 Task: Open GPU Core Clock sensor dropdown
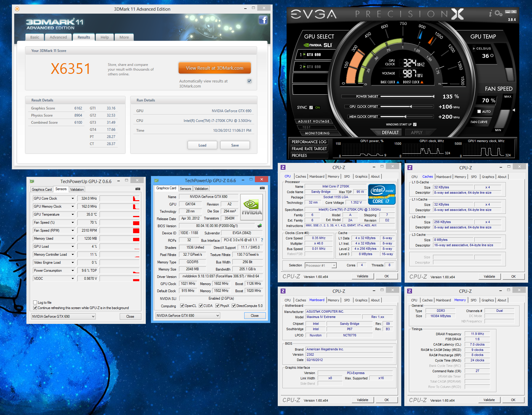pyautogui.click(x=73, y=198)
